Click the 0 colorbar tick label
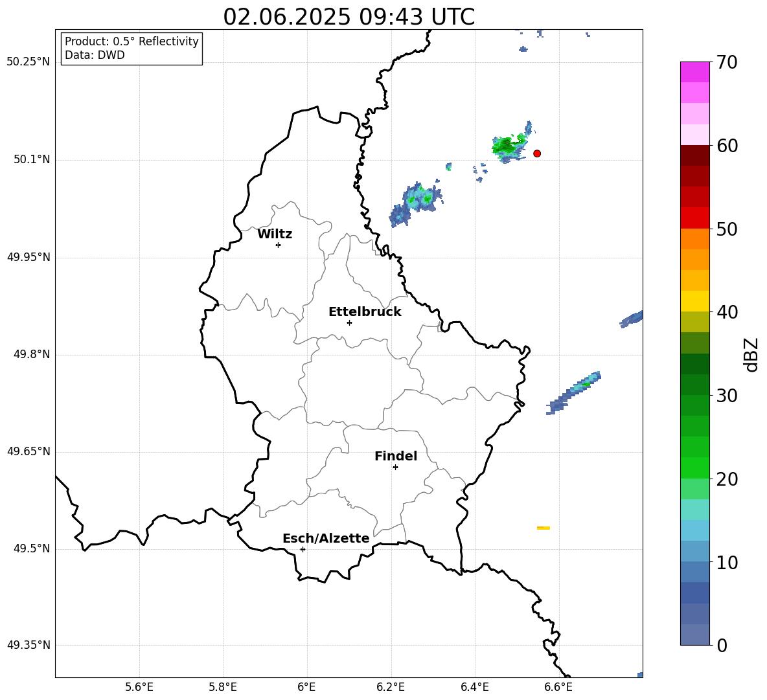The width and height of the screenshot is (767, 700). click(722, 646)
